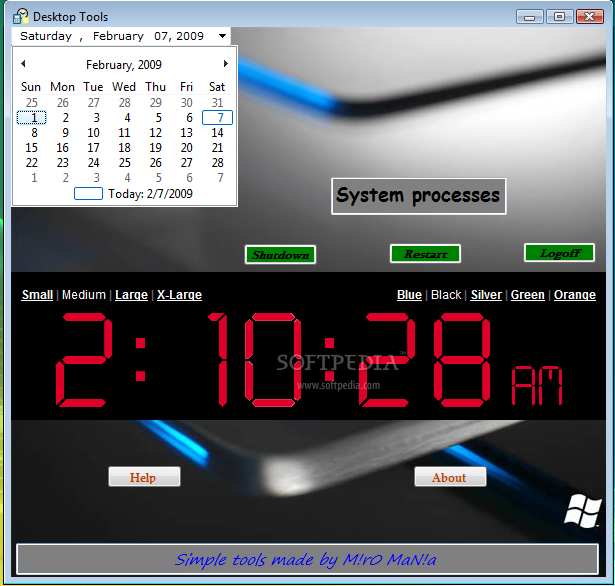Pick February 18 in the calendar
This screenshot has height=586, width=615.
[124, 147]
